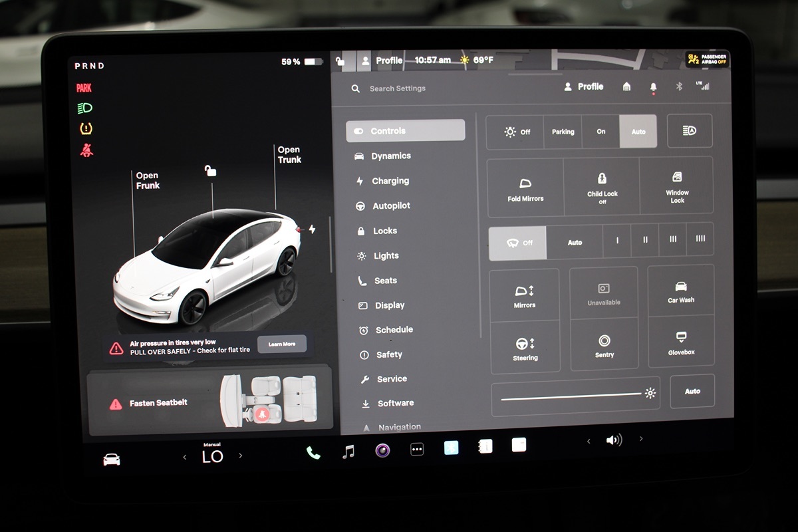Decrease temperature with left arrow
The height and width of the screenshot is (532, 798).
(x=185, y=456)
